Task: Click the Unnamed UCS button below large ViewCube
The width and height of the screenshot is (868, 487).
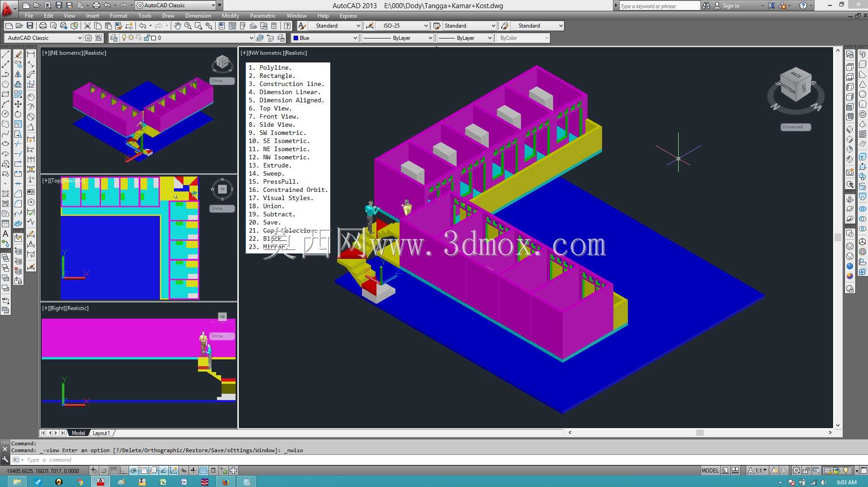Action: [795, 127]
